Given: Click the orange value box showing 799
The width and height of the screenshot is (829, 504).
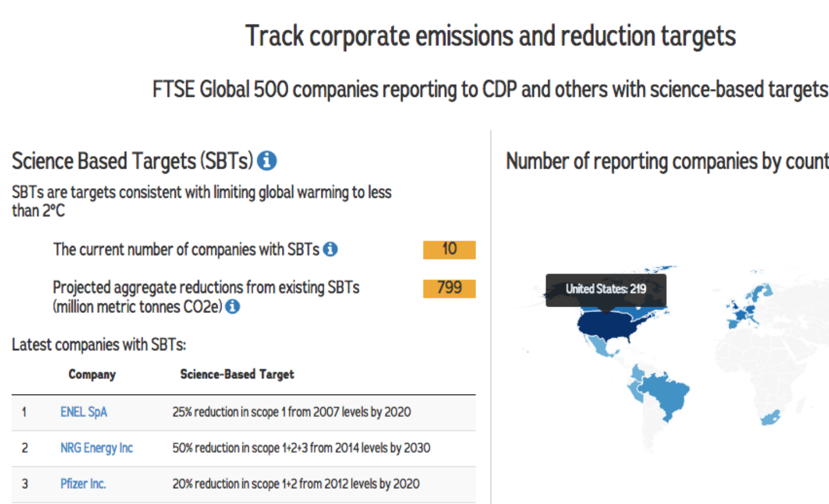Looking at the screenshot, I should (449, 288).
